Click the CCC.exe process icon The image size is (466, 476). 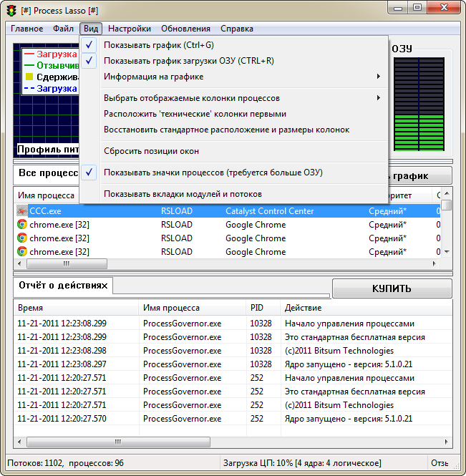click(21, 210)
